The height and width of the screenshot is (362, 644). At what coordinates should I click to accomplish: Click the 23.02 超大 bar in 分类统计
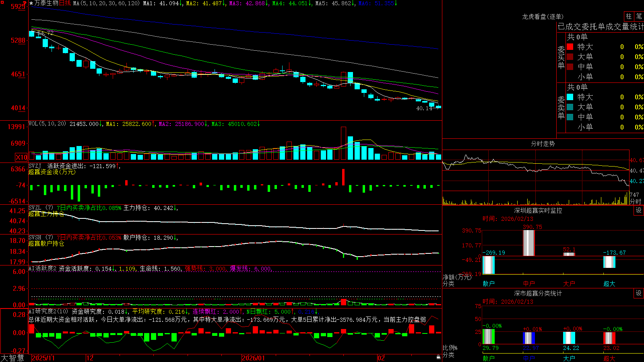point(609,338)
